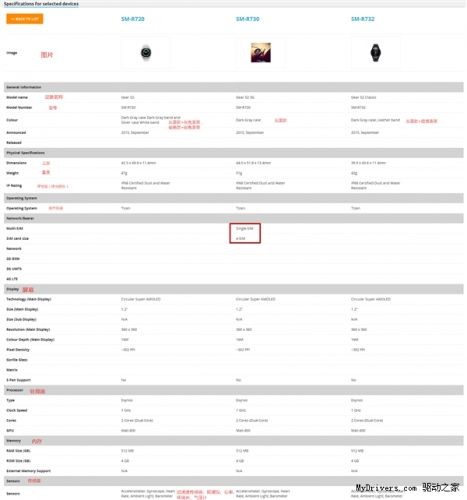The width and height of the screenshot is (467, 500).
Task: View the SM-R732 black watch thumbnail
Action: click(x=376, y=52)
